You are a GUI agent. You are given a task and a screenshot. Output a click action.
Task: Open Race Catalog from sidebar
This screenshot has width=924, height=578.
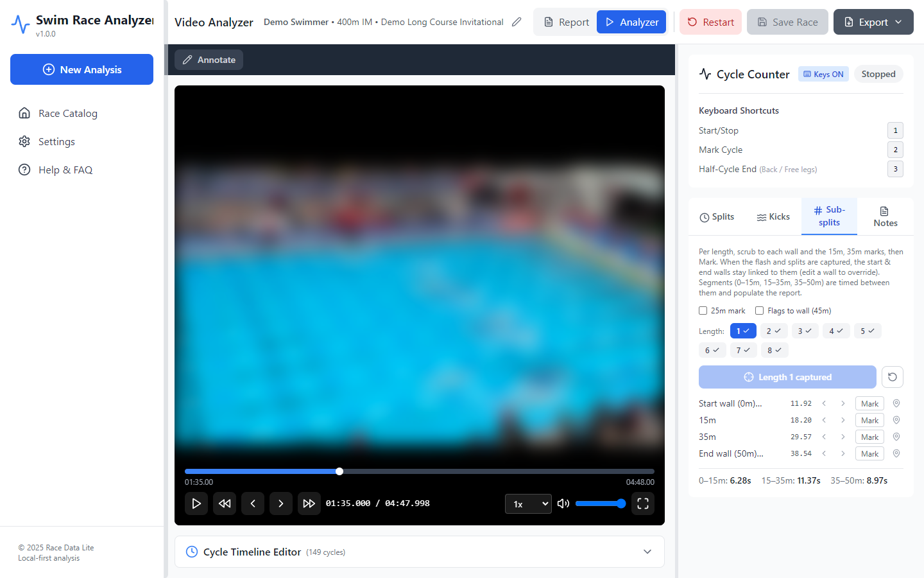tap(81, 113)
